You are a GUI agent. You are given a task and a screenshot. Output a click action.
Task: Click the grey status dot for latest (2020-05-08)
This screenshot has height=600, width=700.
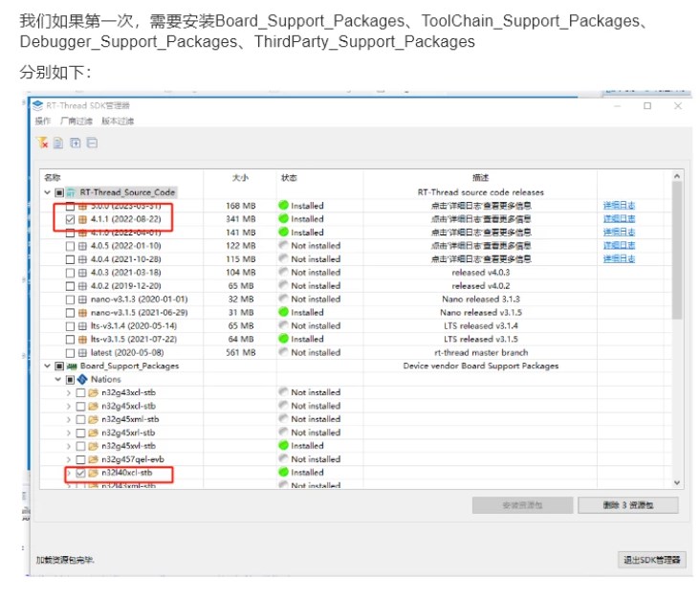point(283,351)
